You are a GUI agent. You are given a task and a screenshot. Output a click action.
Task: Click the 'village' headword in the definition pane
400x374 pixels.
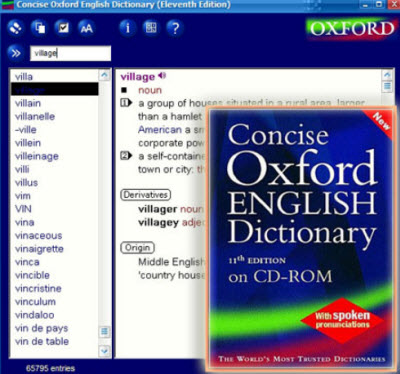pyautogui.click(x=138, y=77)
